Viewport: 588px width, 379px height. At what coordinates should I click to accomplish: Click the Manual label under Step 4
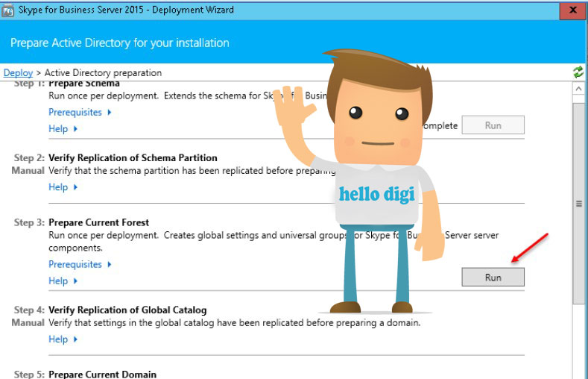pos(28,323)
